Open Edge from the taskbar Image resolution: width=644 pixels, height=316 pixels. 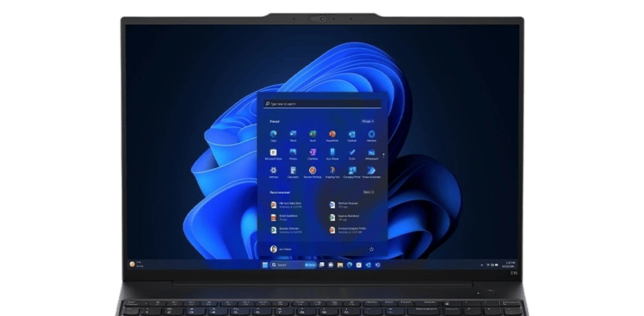tap(349, 265)
